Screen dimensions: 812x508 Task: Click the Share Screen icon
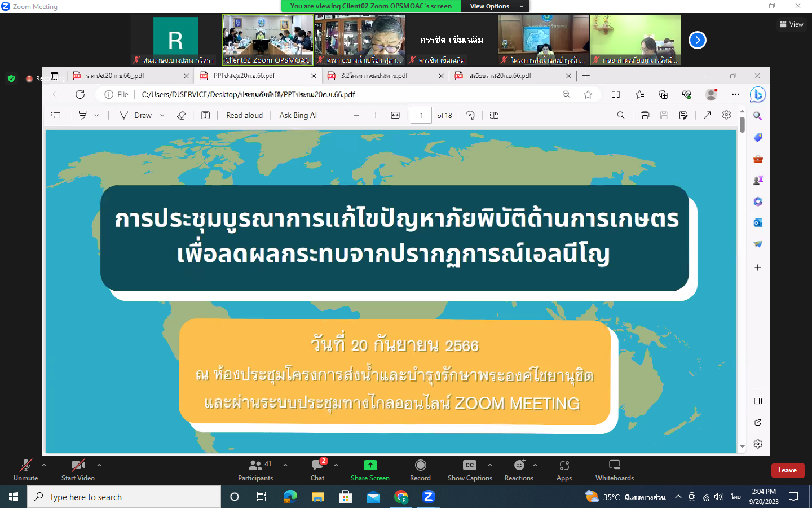point(370,465)
